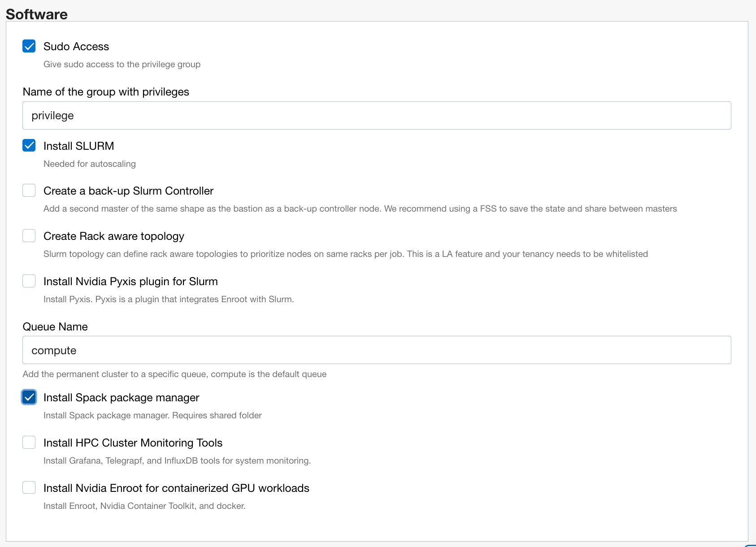Click 'Name of the group with privileges' label
The width and height of the screenshot is (756, 547).
tap(106, 92)
